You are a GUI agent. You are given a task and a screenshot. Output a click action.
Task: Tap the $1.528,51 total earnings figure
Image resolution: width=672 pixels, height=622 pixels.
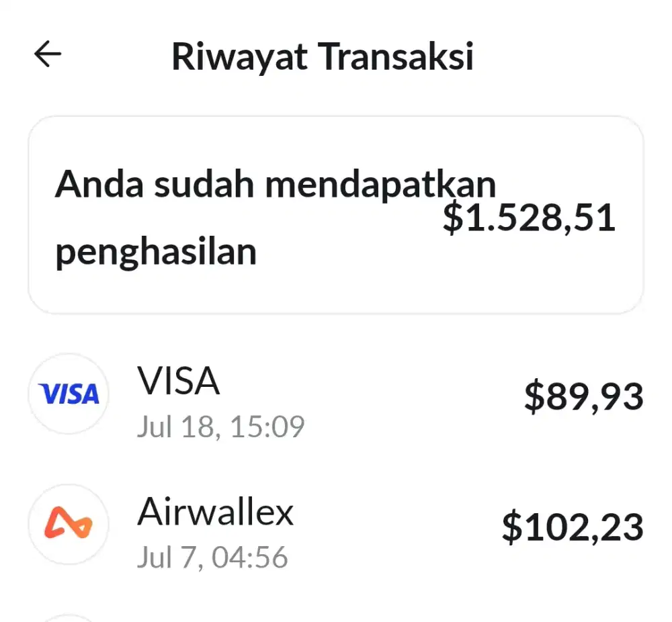[x=529, y=218]
